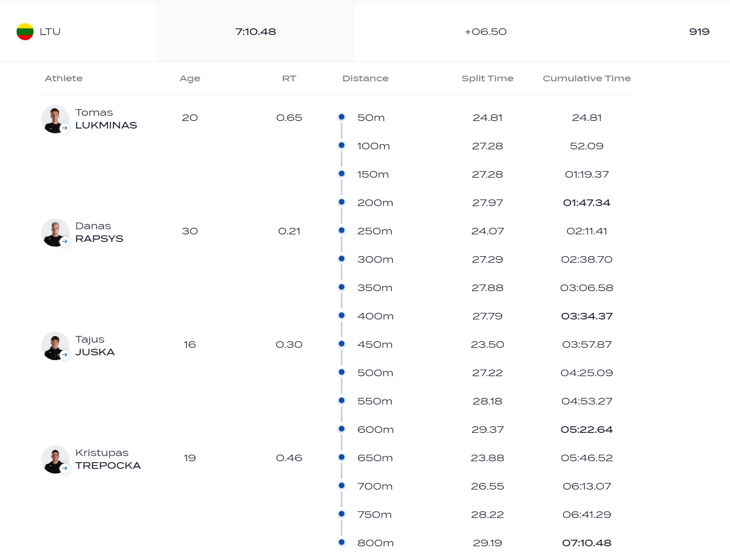Click the time gap +06.50
Viewport: 730px width, 560px height.
(486, 32)
